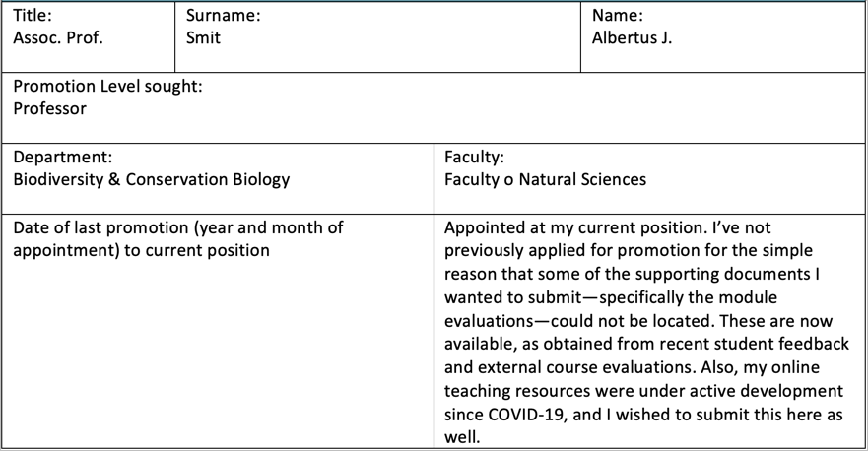Select Biodiversity & Conservation Biology text
This screenshot has width=868, height=451.
pyautogui.click(x=152, y=180)
